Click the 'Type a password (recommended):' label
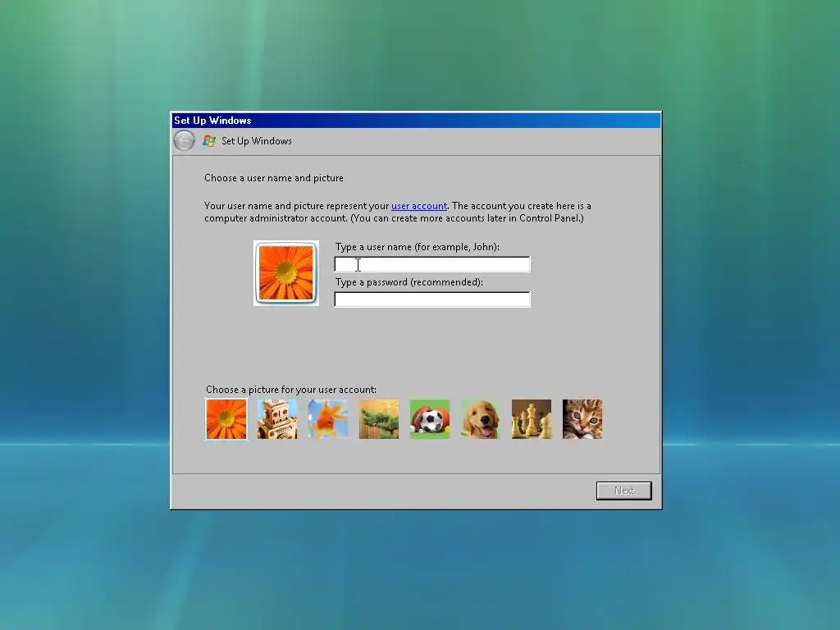The image size is (840, 630). (x=409, y=282)
